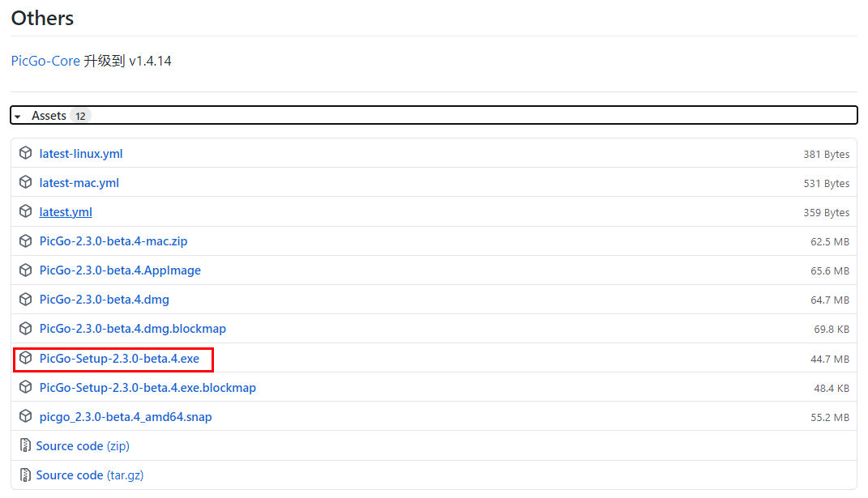
Task: Click zip file icon beside Source code (zip)
Action: tap(25, 445)
